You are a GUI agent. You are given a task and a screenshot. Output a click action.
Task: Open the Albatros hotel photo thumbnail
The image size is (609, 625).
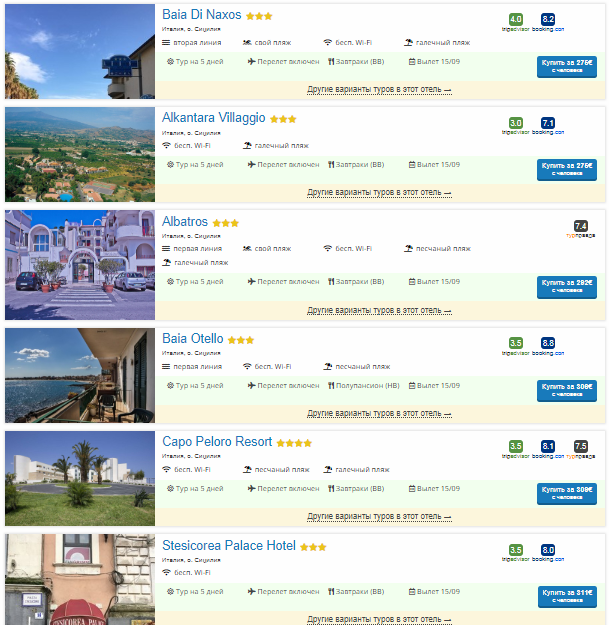tap(80, 265)
